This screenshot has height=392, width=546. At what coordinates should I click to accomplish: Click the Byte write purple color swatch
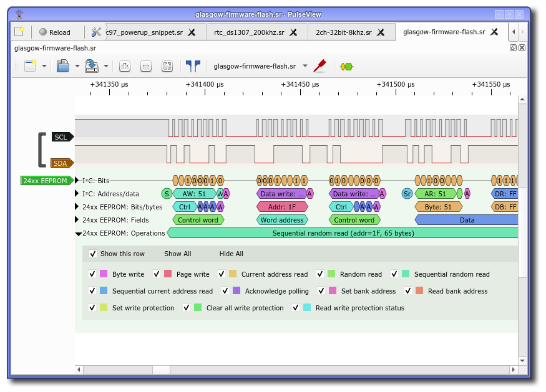click(x=104, y=274)
